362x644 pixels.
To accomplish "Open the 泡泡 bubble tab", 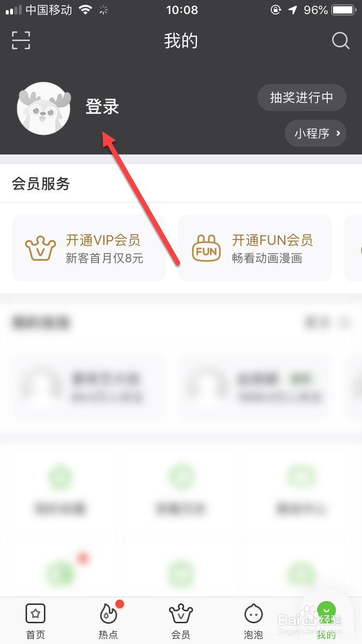I will [x=253, y=621].
